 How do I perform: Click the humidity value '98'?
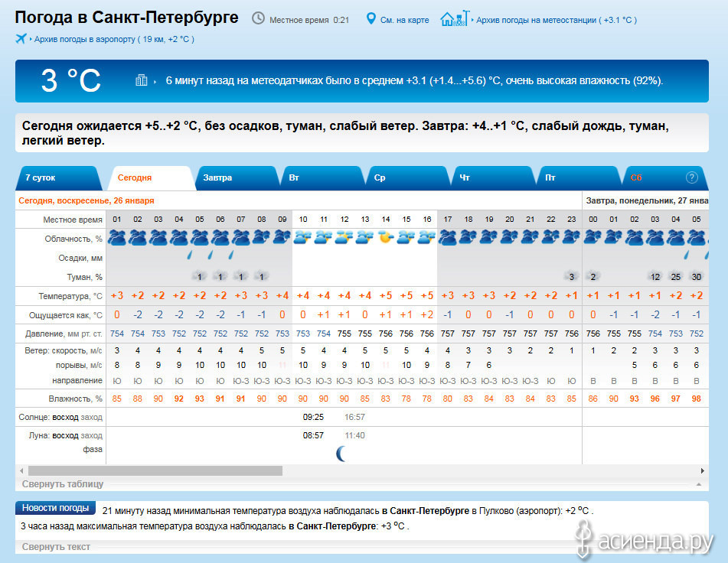pos(697,399)
